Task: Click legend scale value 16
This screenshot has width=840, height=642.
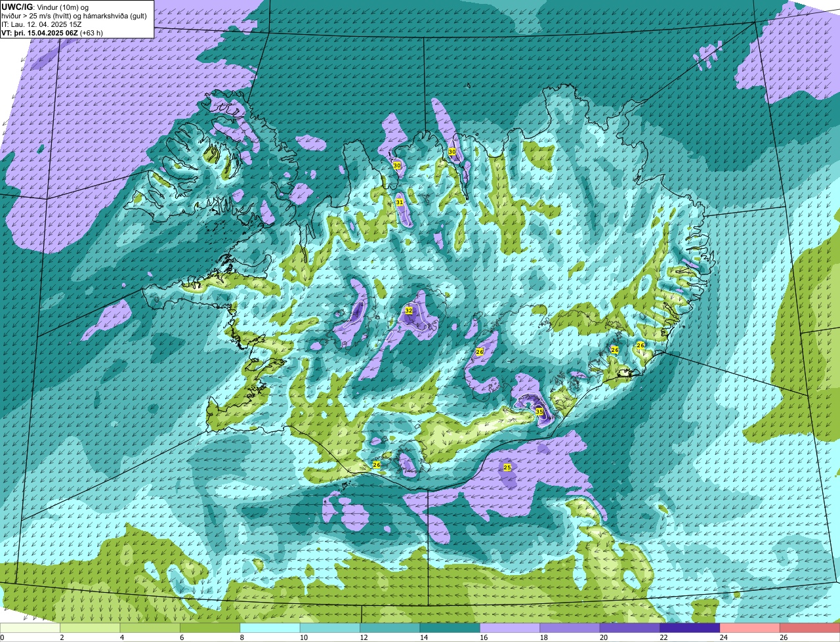Action: click(483, 637)
